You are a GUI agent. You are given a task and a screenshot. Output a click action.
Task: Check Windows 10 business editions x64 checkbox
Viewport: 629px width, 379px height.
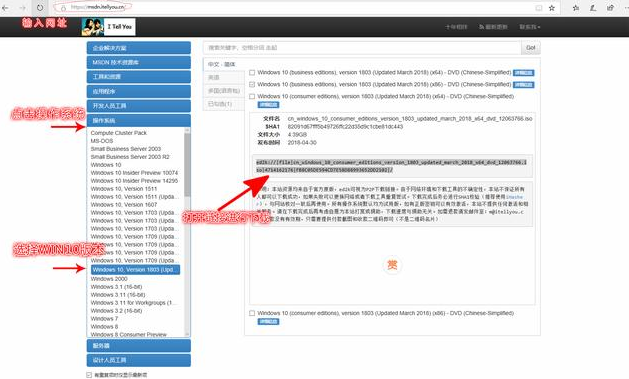pyautogui.click(x=252, y=73)
